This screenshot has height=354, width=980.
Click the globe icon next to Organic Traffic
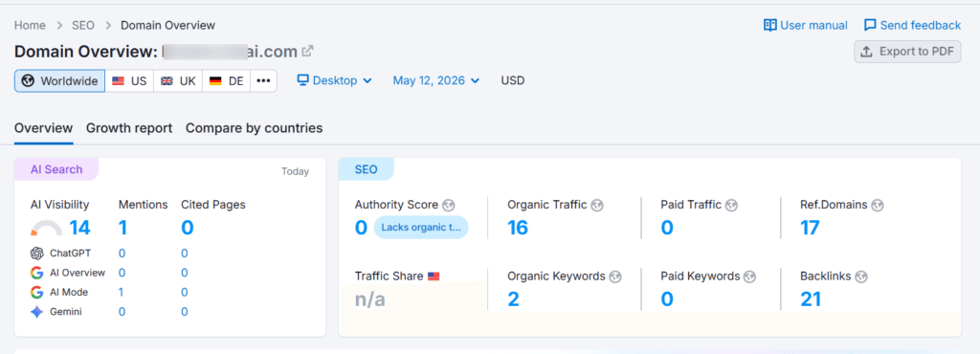597,205
